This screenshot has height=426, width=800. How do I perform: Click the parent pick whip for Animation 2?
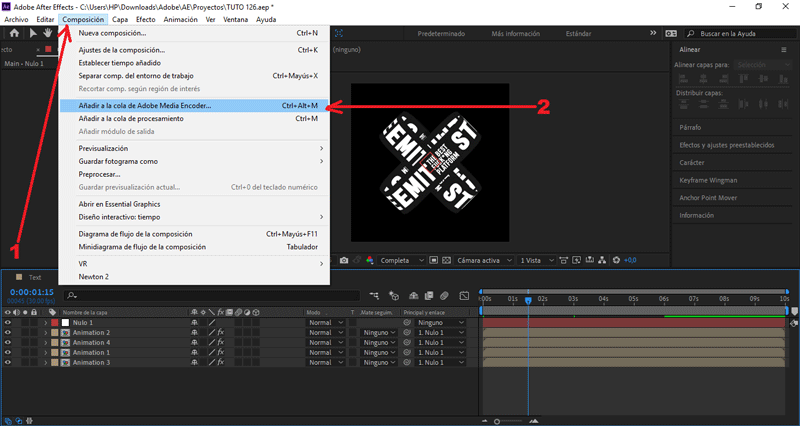[407, 333]
